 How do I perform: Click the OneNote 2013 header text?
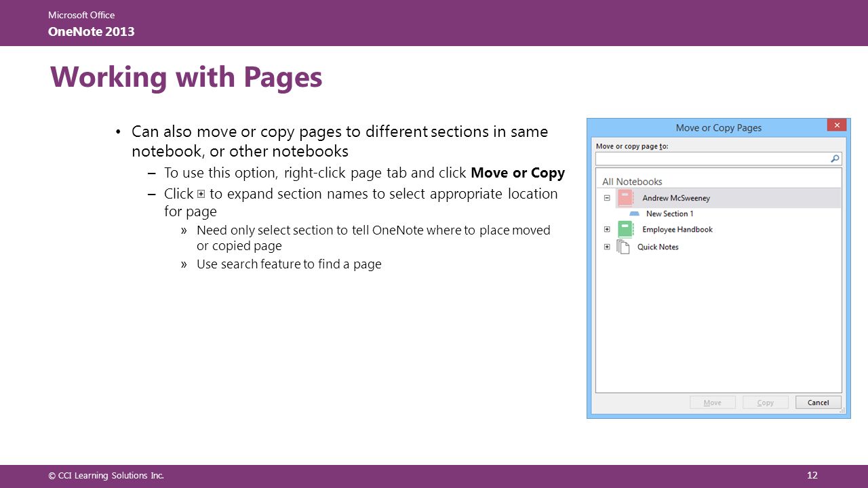point(92,31)
